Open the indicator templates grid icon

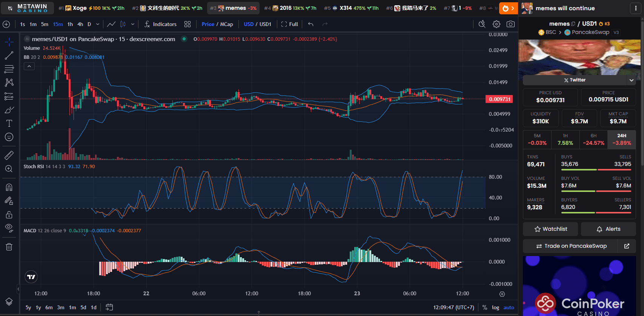click(188, 24)
